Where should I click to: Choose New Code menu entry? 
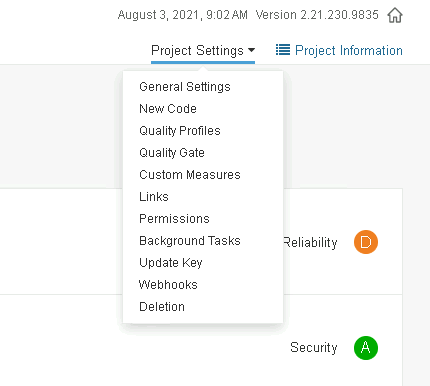(x=168, y=109)
